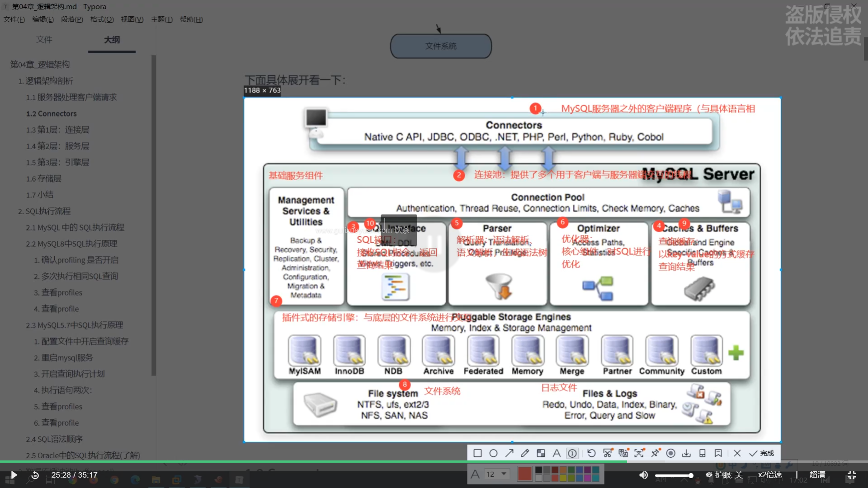The width and height of the screenshot is (868, 488).
Task: Open the 帮助(H) menu
Action: point(191,19)
